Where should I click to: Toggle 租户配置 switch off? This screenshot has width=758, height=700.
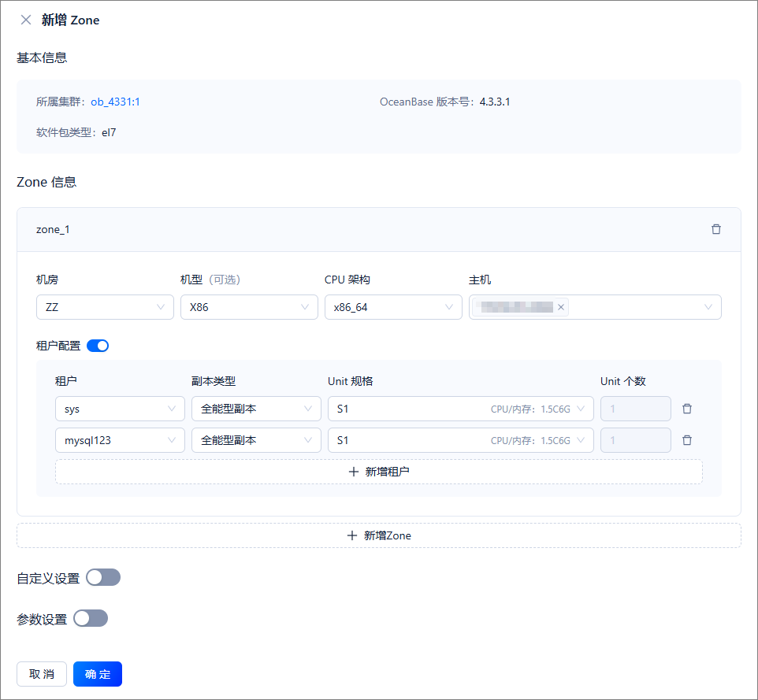pyautogui.click(x=98, y=346)
